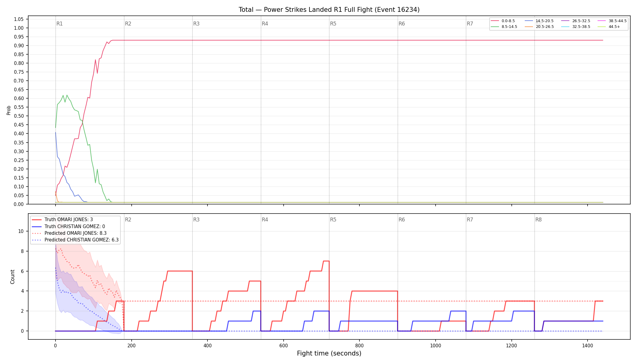Click the 400 tick on the time axis
This screenshot has width=637, height=364.
click(207, 345)
